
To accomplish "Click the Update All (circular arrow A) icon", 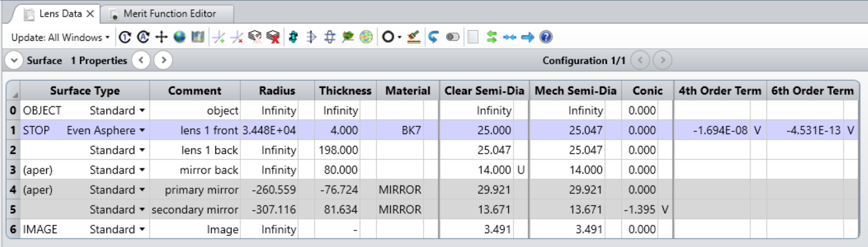I will (143, 38).
